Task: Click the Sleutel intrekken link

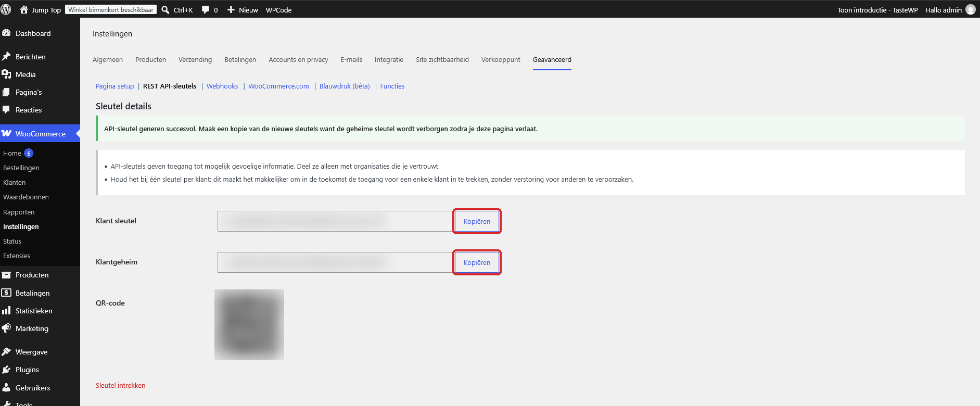Action: tap(120, 386)
